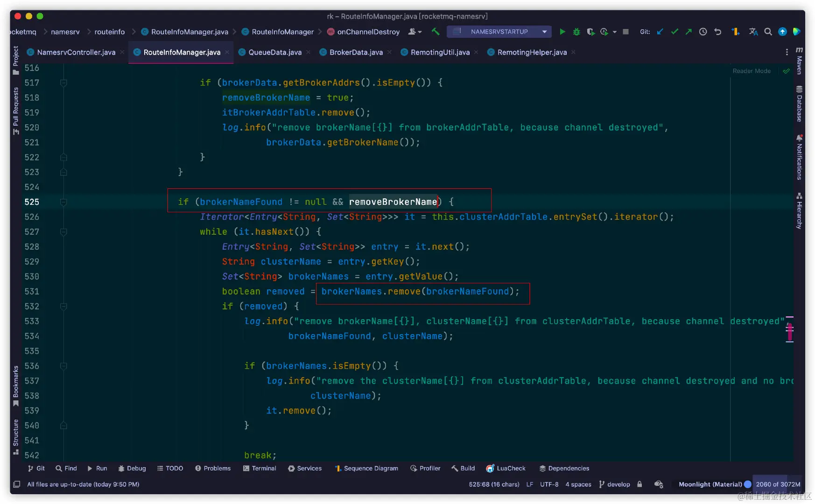The image size is (815, 504).
Task: Switch to RemotingHelper.java tab
Action: click(x=532, y=52)
